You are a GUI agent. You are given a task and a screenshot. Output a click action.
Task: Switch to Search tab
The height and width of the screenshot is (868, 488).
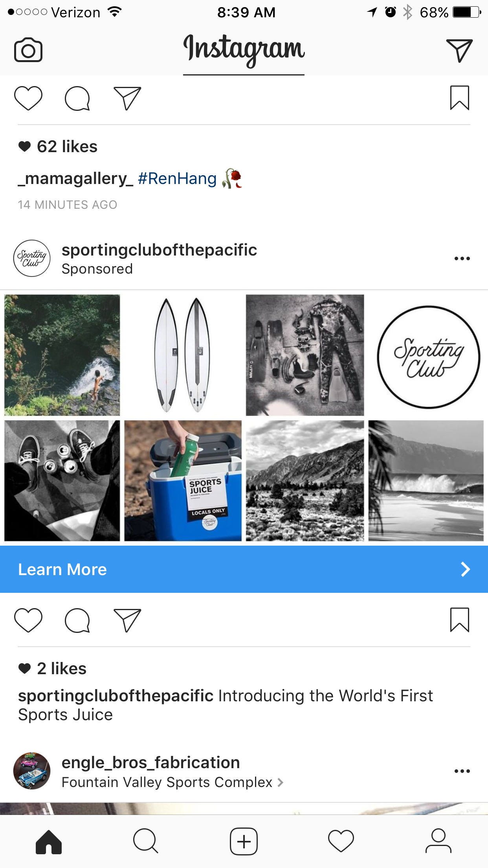pyautogui.click(x=146, y=841)
